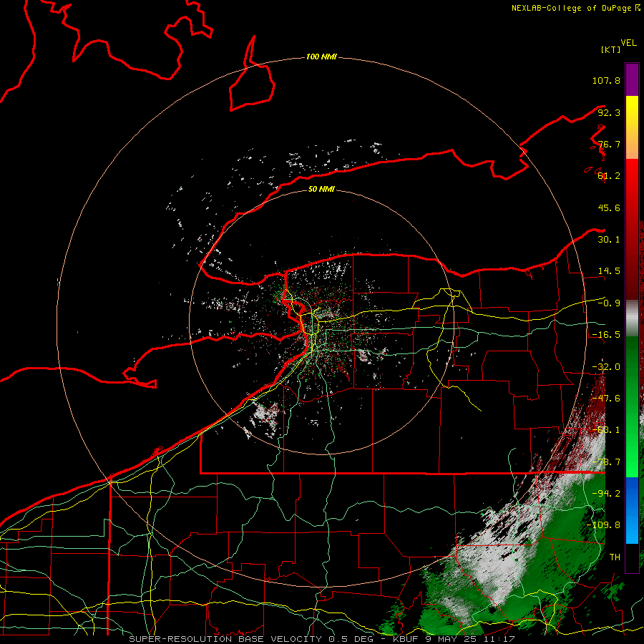Click the 100 NMI range ring label

pyautogui.click(x=321, y=57)
